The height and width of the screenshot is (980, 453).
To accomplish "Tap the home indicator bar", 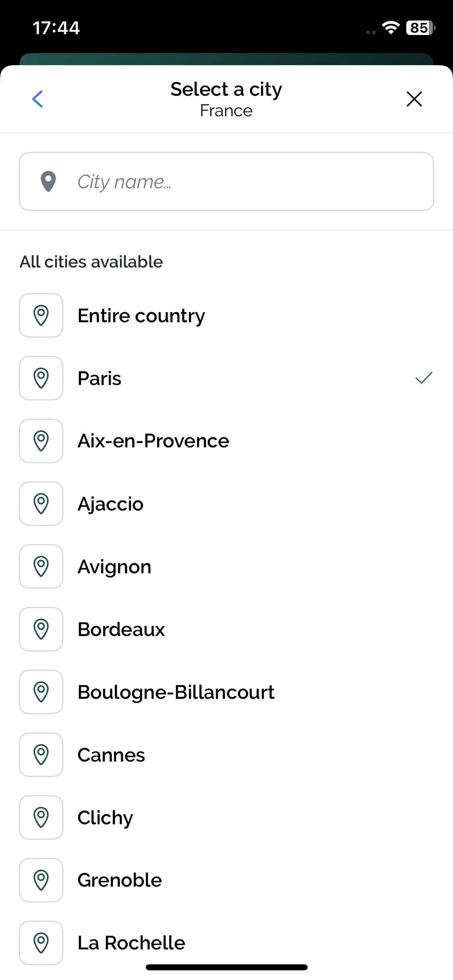I will click(227, 967).
